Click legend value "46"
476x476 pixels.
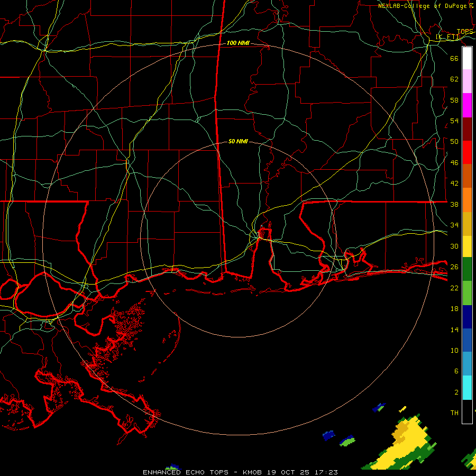[454, 163]
